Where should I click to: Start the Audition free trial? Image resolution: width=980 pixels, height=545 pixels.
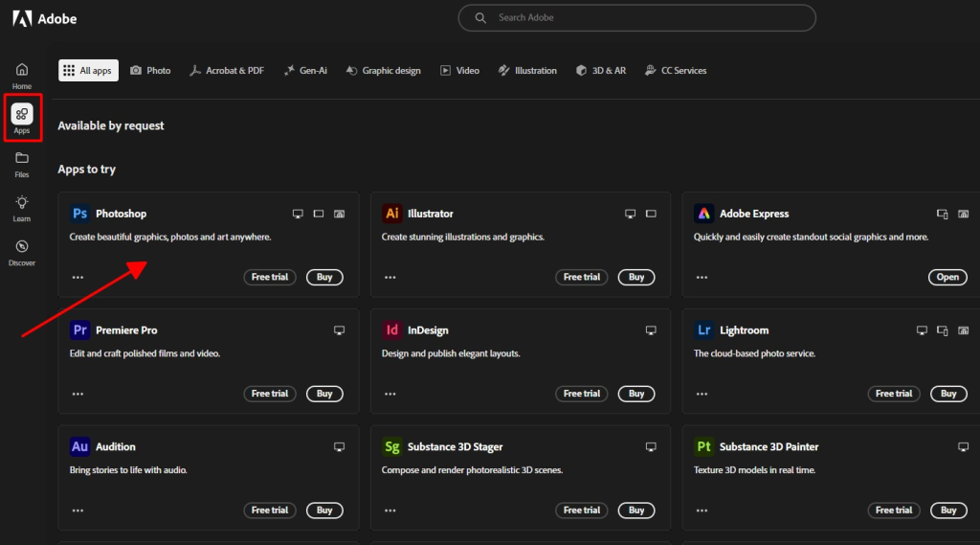269,510
